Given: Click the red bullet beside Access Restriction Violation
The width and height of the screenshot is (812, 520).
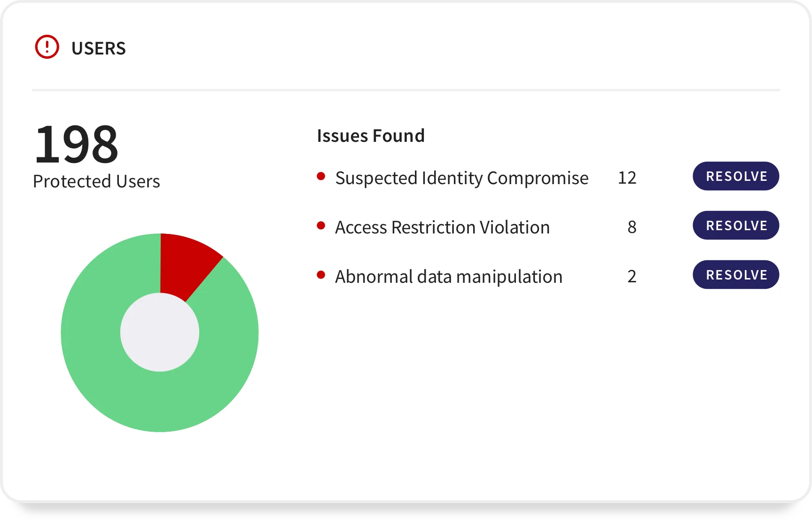Looking at the screenshot, I should [x=321, y=226].
